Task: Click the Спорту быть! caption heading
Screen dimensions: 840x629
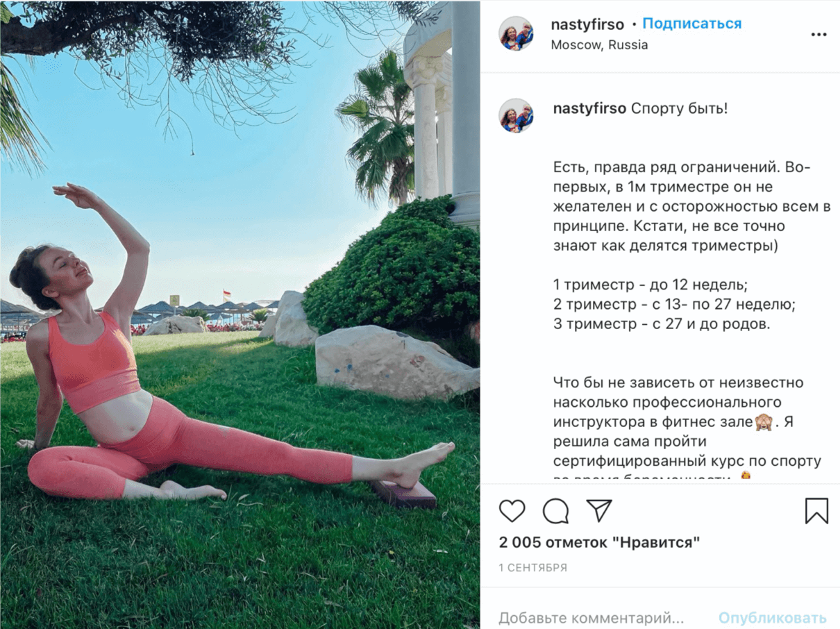Action: (x=679, y=109)
